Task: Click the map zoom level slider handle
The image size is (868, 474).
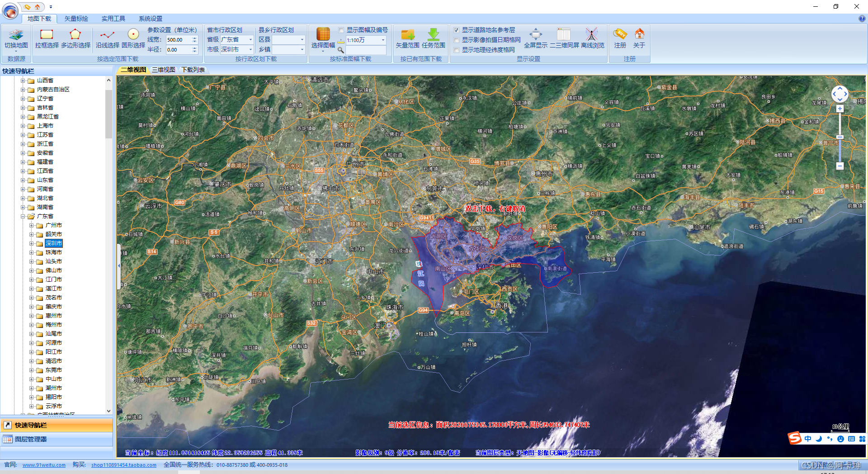Action: point(840,137)
